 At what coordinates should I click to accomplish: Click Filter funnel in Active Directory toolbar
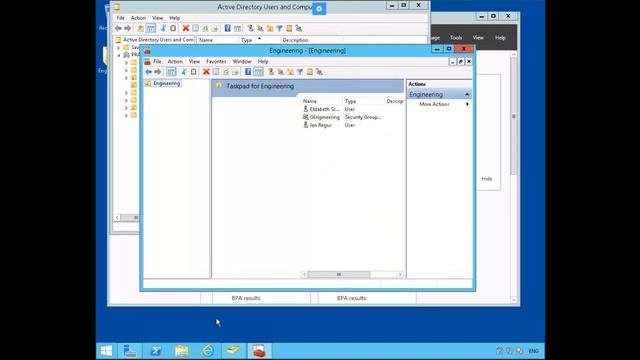tap(280, 28)
